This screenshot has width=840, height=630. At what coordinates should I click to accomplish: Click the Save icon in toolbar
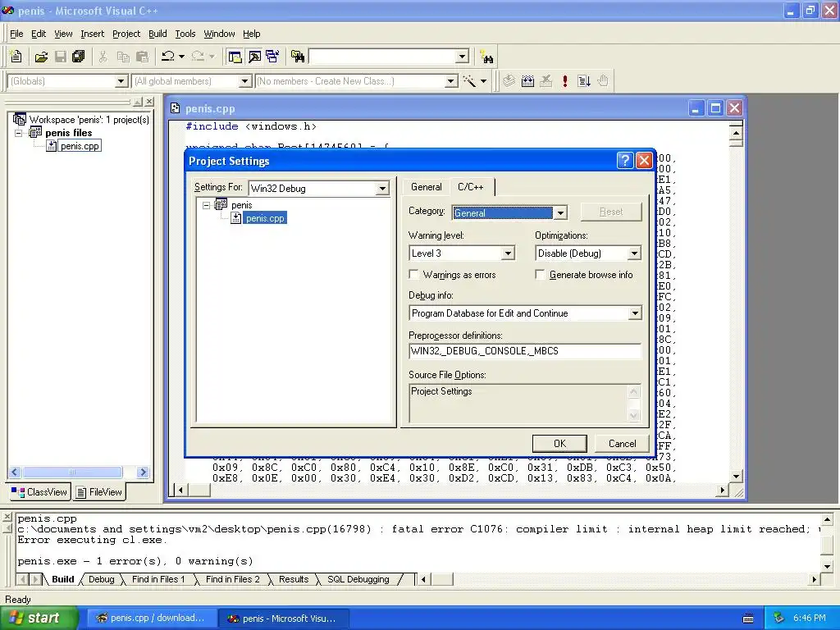point(61,57)
